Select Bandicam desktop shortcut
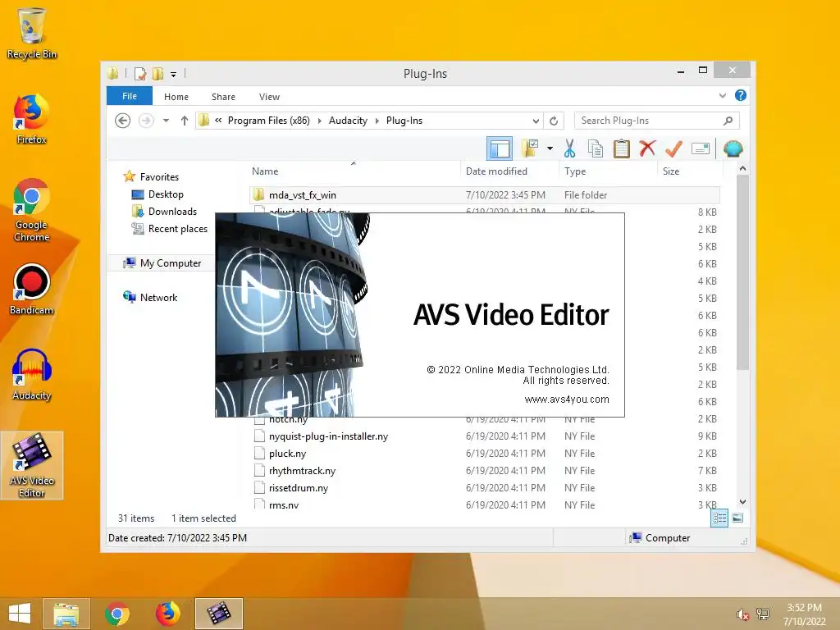This screenshot has width=840, height=630. coord(32,290)
